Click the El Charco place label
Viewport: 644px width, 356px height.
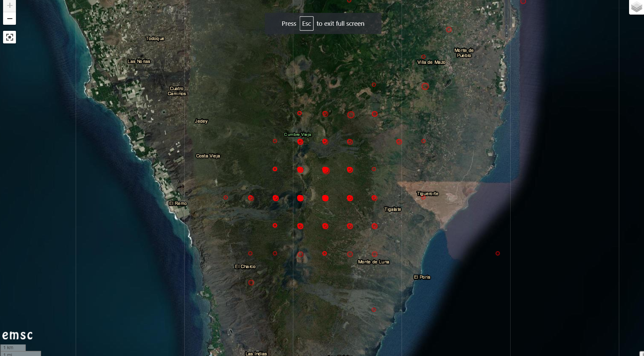pos(245,266)
